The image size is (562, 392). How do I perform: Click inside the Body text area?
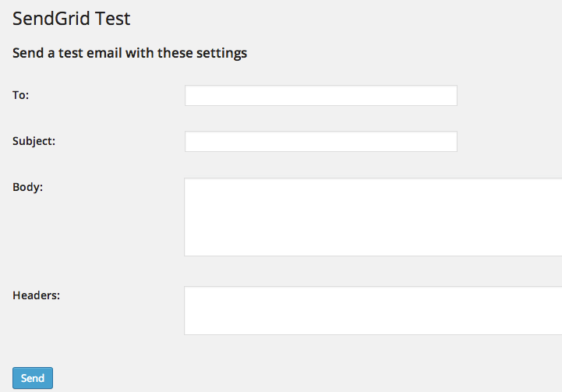click(373, 217)
